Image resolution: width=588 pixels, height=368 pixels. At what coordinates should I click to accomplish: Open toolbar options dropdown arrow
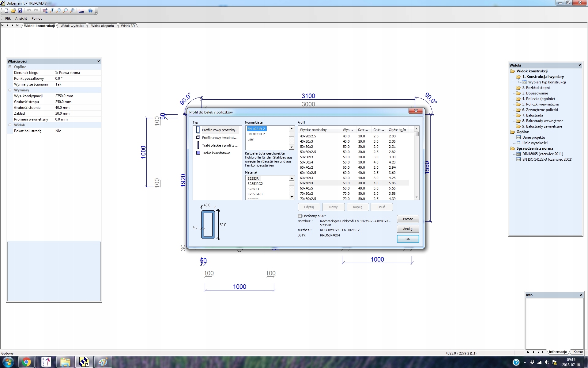coord(96,12)
